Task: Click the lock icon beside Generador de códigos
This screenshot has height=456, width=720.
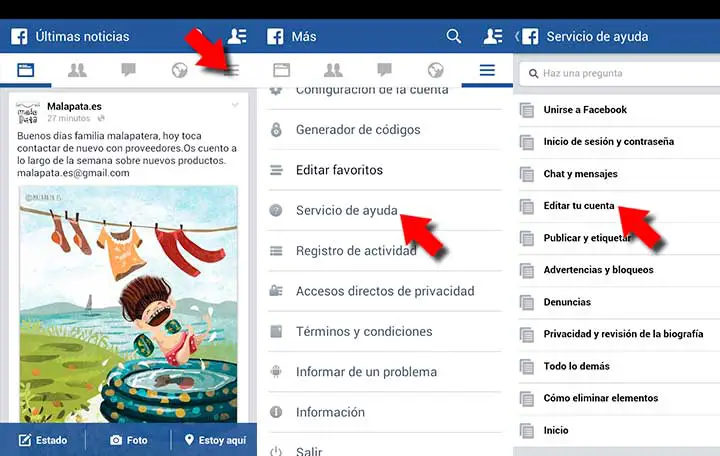Action: point(276,129)
